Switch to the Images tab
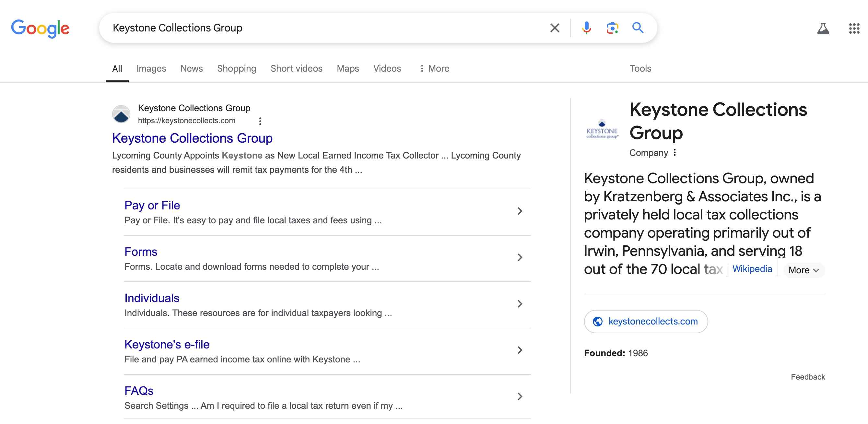Screen dimensions: 868x424 (x=151, y=68)
